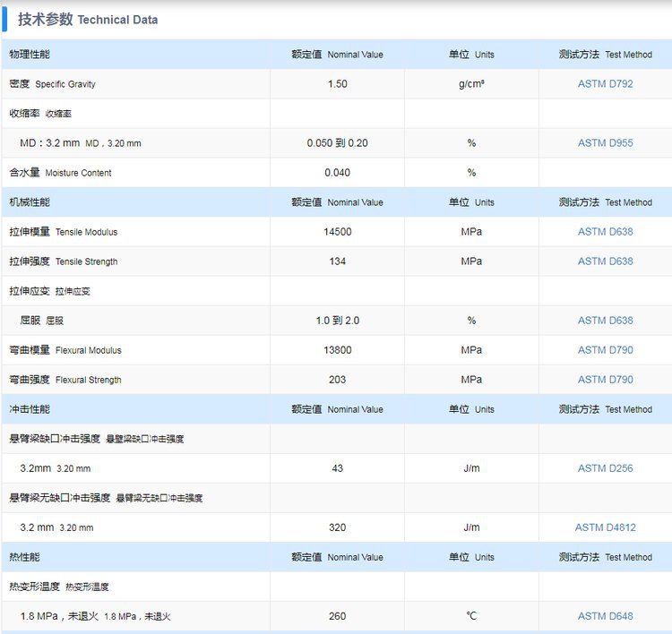Click MPa unit in Flexural Modulus row
The width and height of the screenshot is (672, 634).
pos(471,350)
